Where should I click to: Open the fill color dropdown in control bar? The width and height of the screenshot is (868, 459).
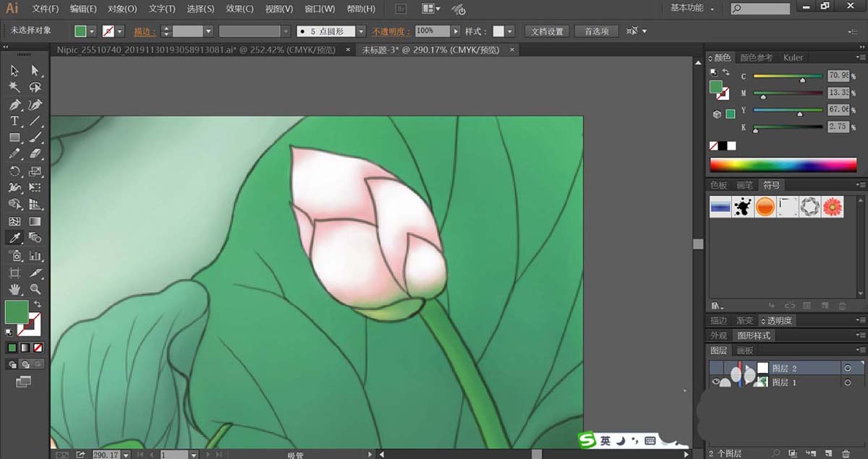coord(93,32)
